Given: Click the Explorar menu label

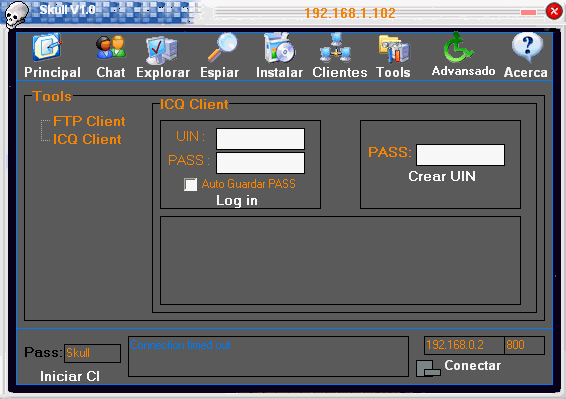Looking at the screenshot, I should coord(163,73).
